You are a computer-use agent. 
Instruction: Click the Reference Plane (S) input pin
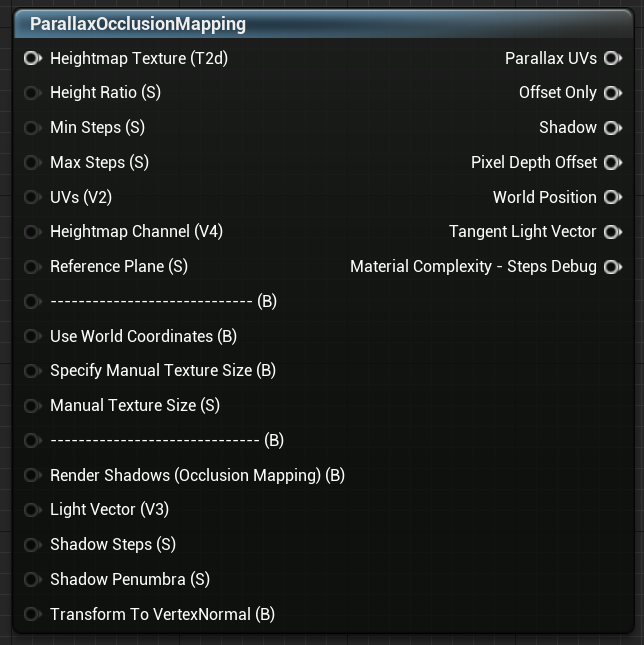point(33,267)
